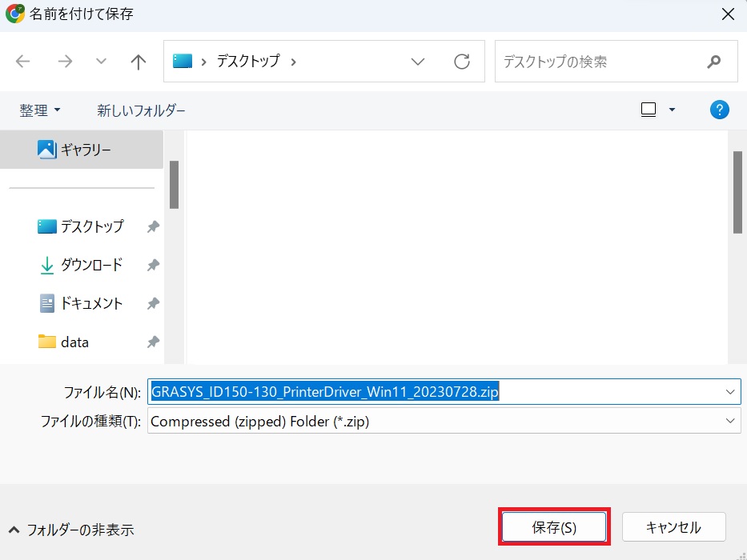
Task: Unpin ダウンロード from the sidebar
Action: pyautogui.click(x=152, y=265)
